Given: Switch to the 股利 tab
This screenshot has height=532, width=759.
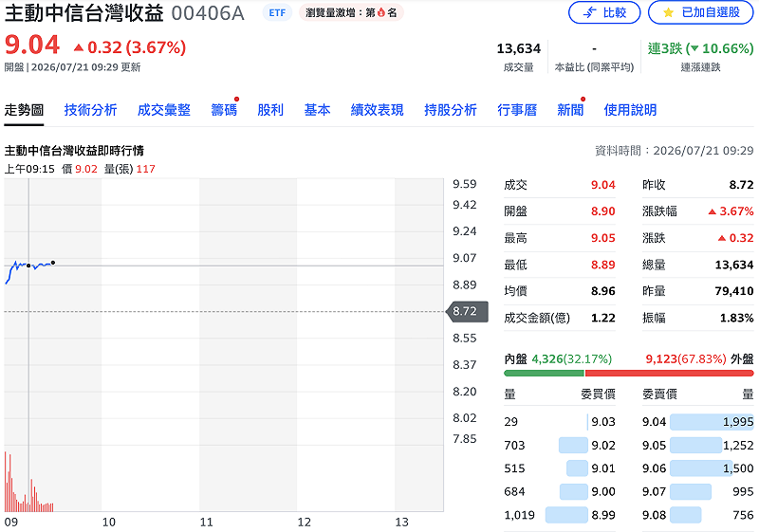Looking at the screenshot, I should (x=270, y=110).
